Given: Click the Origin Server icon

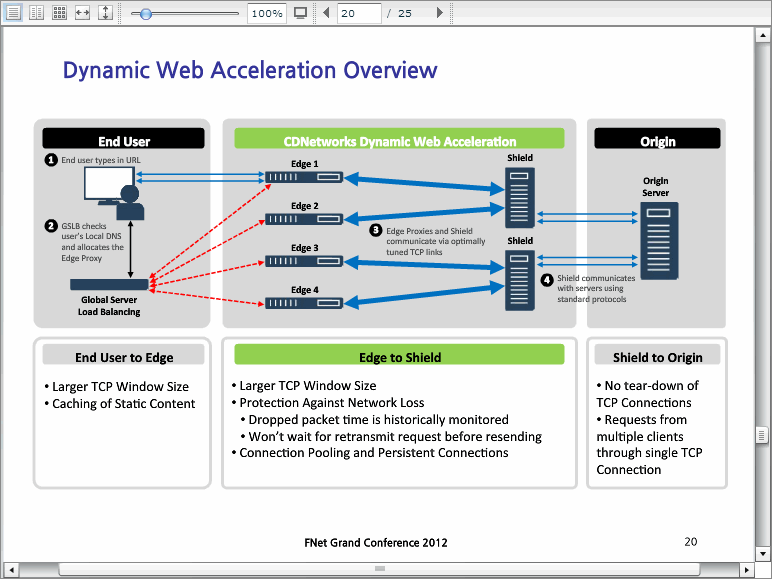Looking at the screenshot, I should 659,241.
